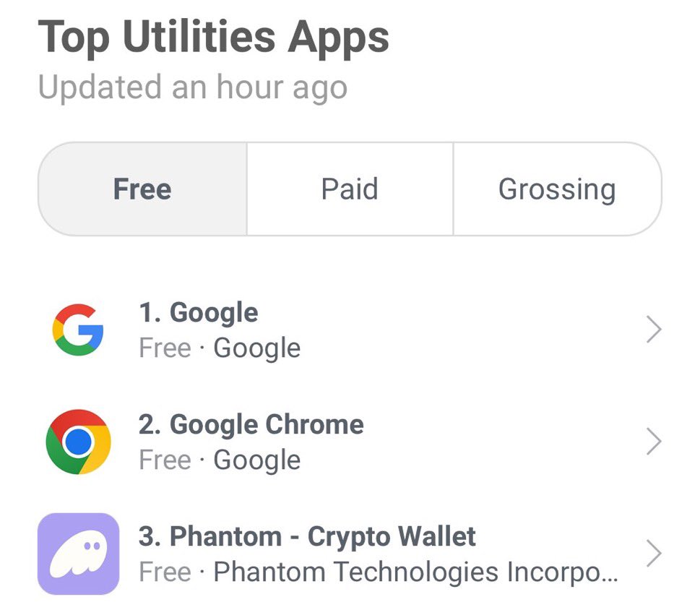Click the "Updated an hour ago" text
The width and height of the screenshot is (700, 610).
point(193,87)
